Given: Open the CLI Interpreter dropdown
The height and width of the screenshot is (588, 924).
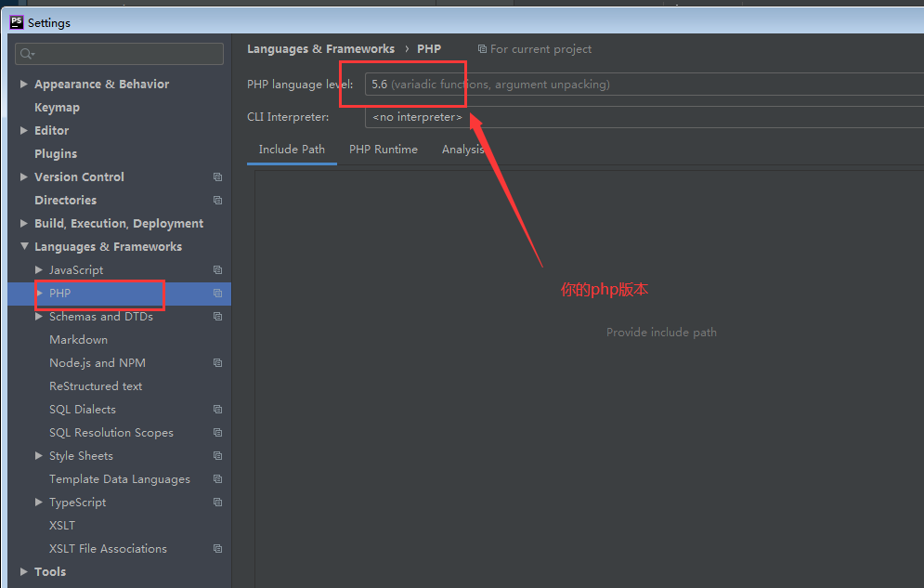Looking at the screenshot, I should click(641, 117).
